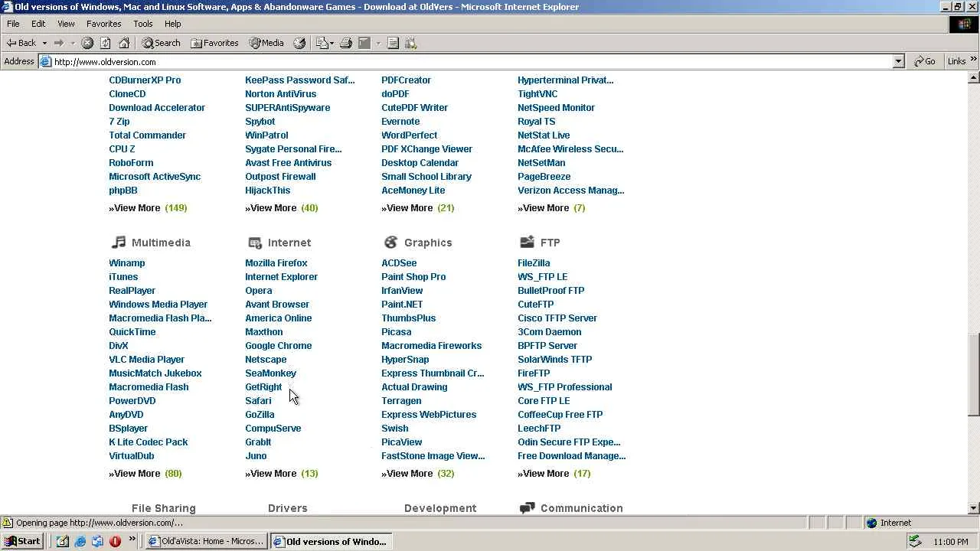The height and width of the screenshot is (551, 980).
Task: Expand the Mail dropdown arrow
Action: pyautogui.click(x=331, y=43)
